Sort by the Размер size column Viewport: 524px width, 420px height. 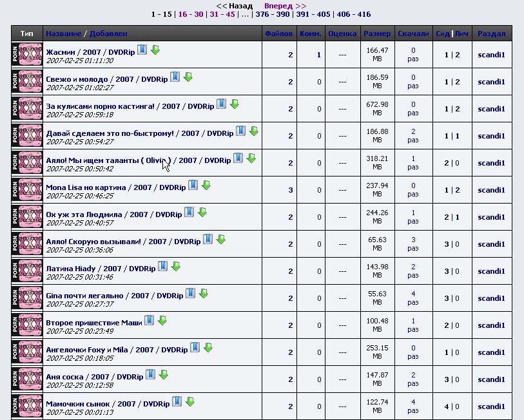377,33
